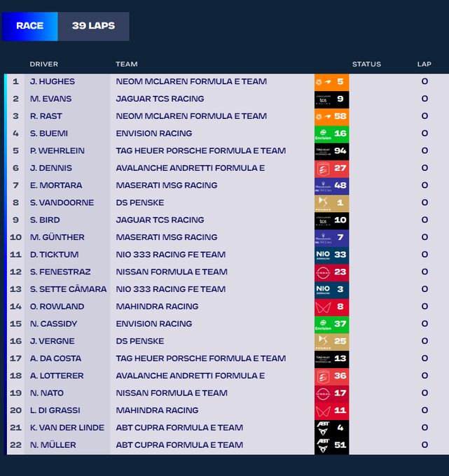This screenshot has width=449, height=476.
Task: Click the DS Penske badge numbered 1
Action: click(332, 203)
